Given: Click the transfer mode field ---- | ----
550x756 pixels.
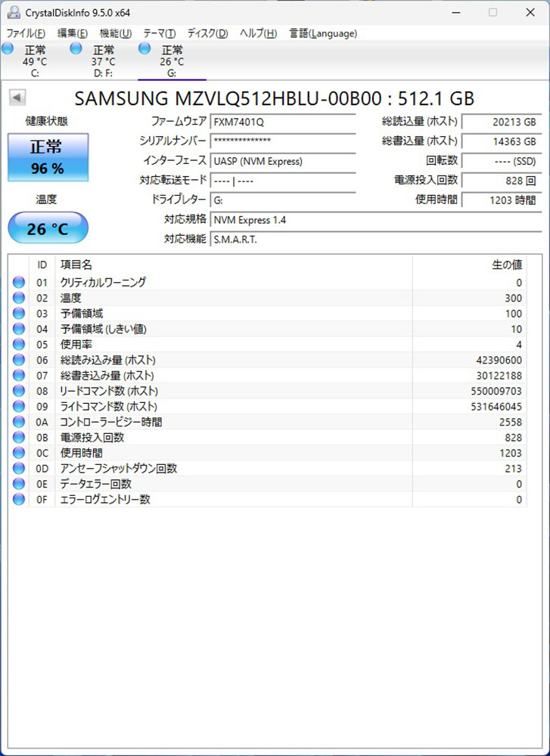Looking at the screenshot, I should click(283, 181).
